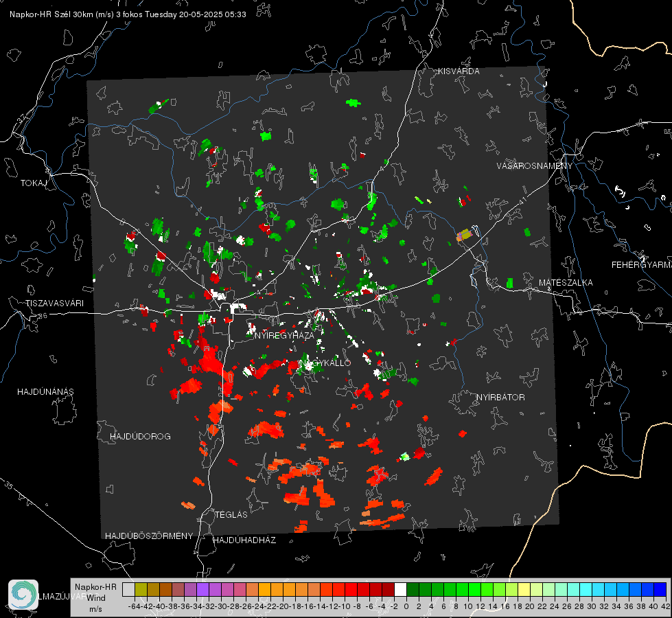Pick the dark blue rightmost legend swatch
Image resolution: width=672 pixels, height=618 pixels.
pyautogui.click(x=660, y=589)
